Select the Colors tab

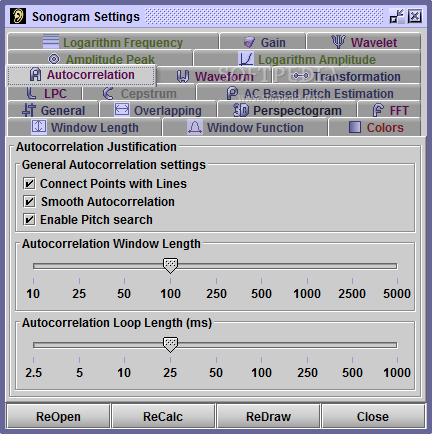point(375,127)
